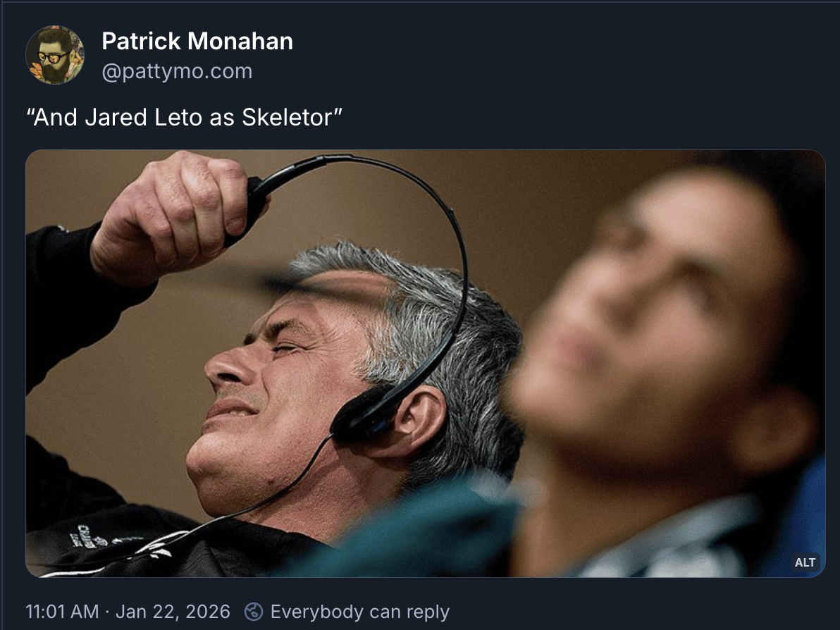
Task: Click the Jan 22, 2026 post date
Action: coord(173,611)
